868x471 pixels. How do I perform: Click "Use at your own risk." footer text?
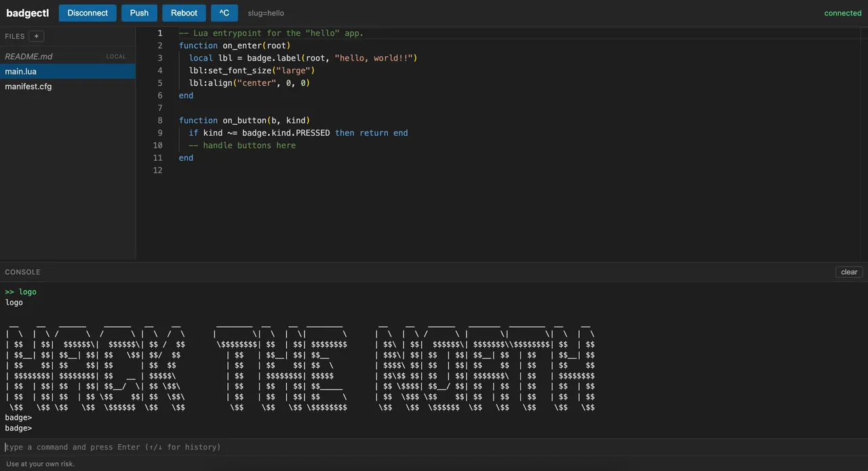[40, 464]
